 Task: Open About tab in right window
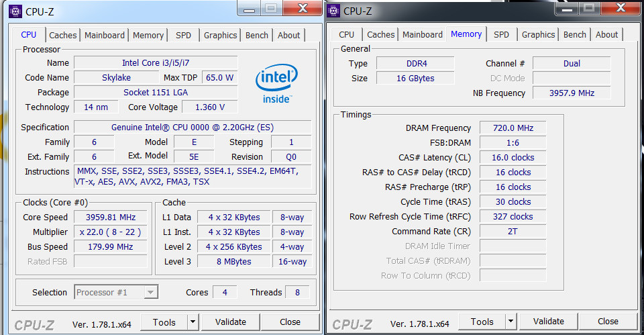[x=606, y=34]
